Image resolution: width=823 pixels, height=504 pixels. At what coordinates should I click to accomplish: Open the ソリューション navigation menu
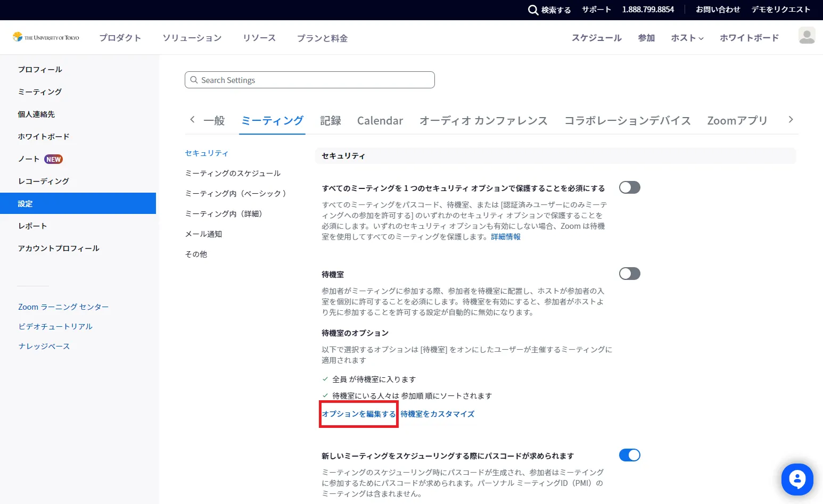[192, 38]
